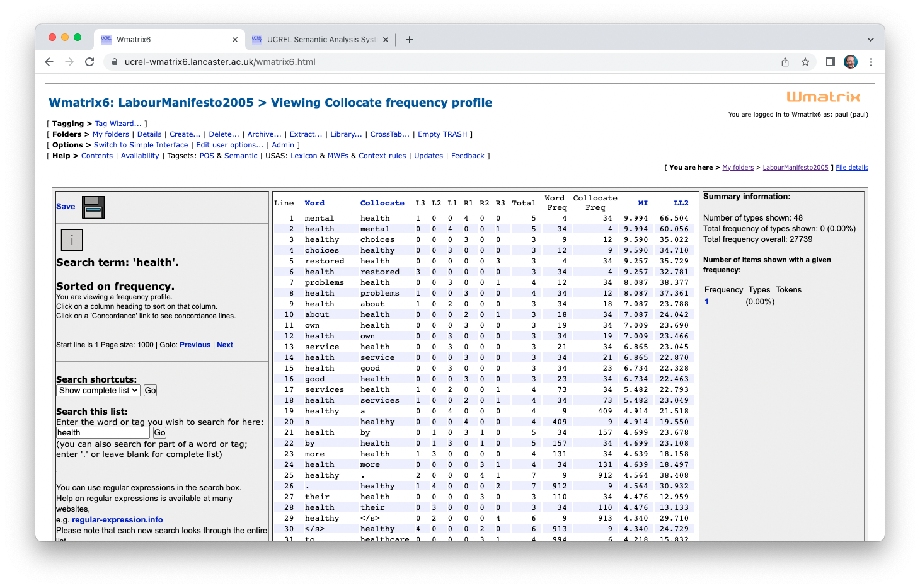Click the share page icon
The height and width of the screenshot is (588, 920).
[785, 62]
